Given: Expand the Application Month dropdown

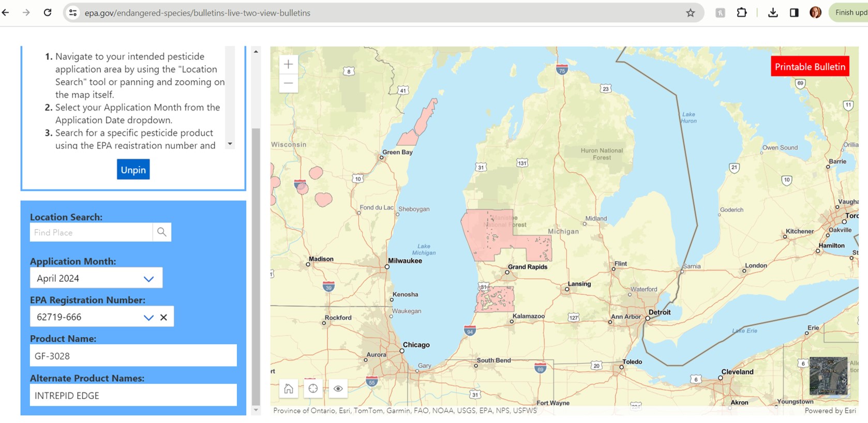Looking at the screenshot, I should point(148,279).
